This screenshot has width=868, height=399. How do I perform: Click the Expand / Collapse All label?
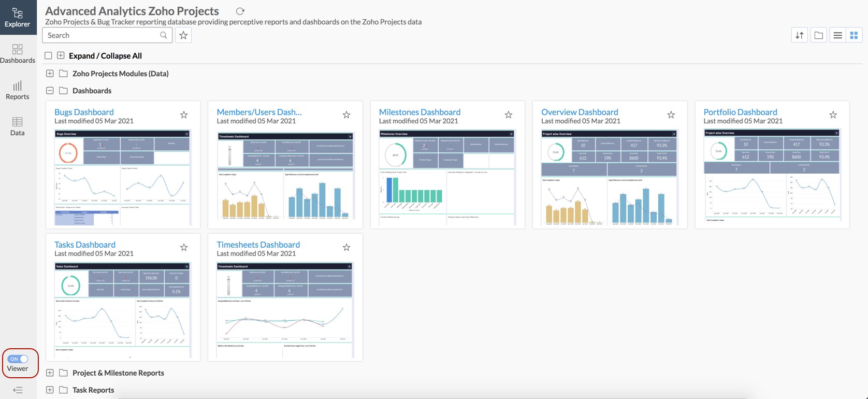pos(105,55)
